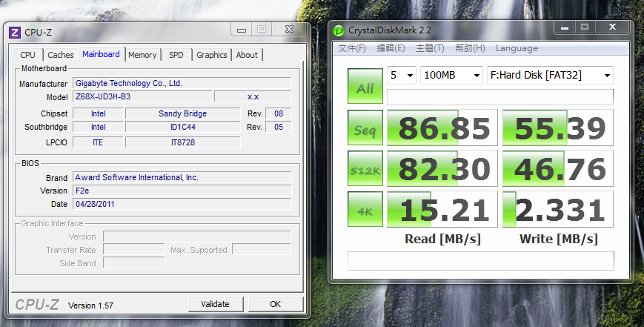Click the CPU-Z purple Z app icon
This screenshot has height=327, width=644.
click(15, 32)
